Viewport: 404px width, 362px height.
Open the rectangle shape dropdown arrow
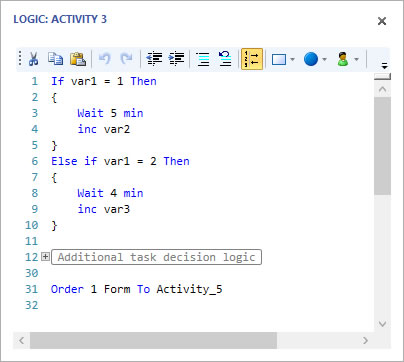coord(292,59)
